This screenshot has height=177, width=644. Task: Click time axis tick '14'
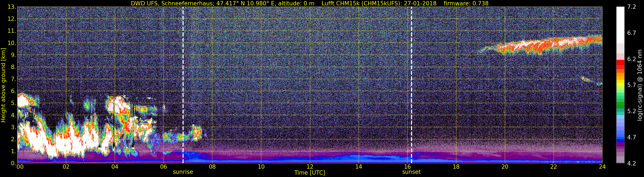[x=358, y=167]
